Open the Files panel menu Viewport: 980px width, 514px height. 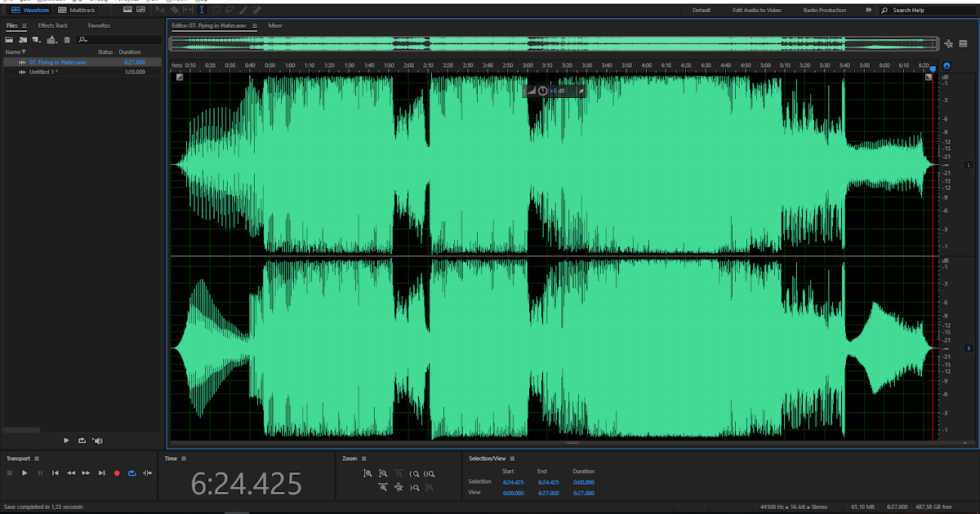[x=24, y=25]
